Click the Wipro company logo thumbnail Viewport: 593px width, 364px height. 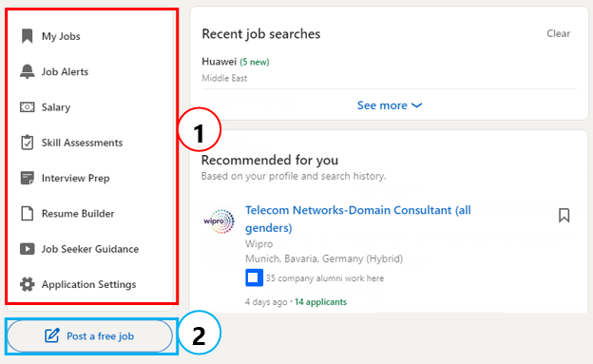[x=219, y=221]
